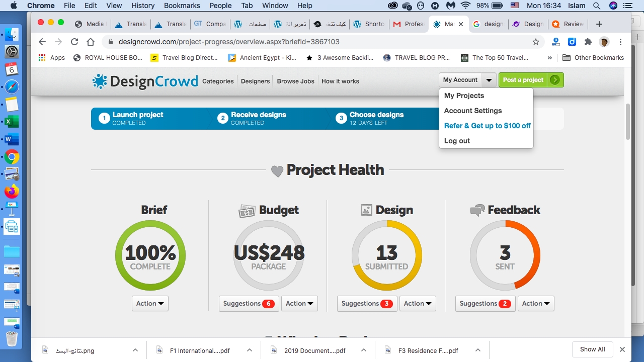644x362 pixels.
Task: Expand options for the نتائج-البحث.png download
Action: click(x=135, y=350)
